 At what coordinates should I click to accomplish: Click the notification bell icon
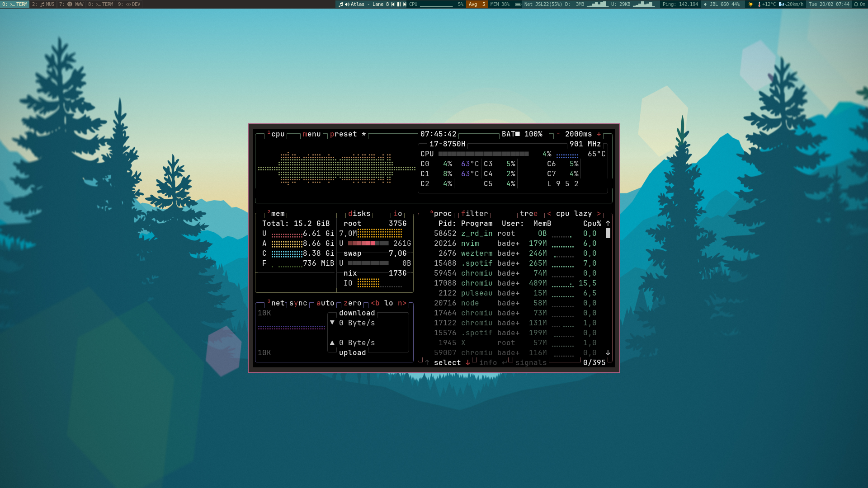856,4
